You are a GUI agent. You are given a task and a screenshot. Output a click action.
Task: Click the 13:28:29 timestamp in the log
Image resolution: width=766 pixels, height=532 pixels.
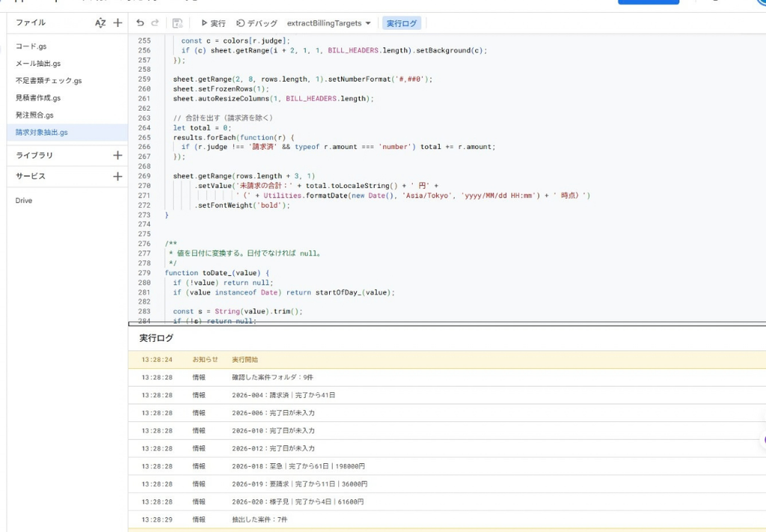click(157, 520)
